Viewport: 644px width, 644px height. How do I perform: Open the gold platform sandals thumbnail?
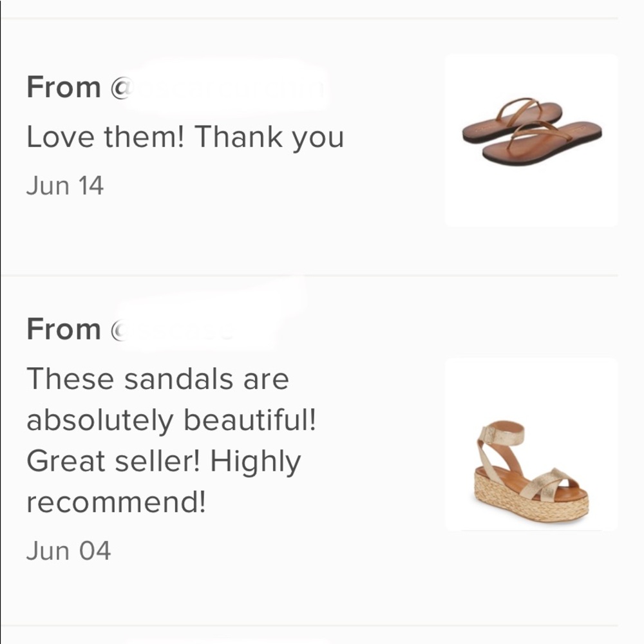(x=531, y=444)
